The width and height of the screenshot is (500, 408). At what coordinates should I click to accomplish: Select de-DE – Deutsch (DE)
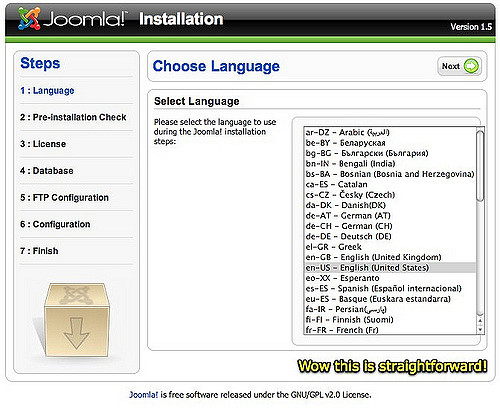tap(390, 236)
